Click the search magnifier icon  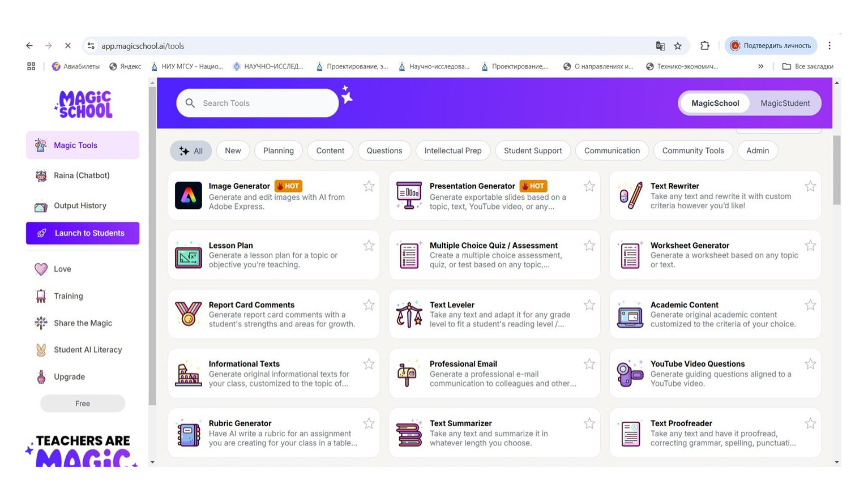pos(190,103)
